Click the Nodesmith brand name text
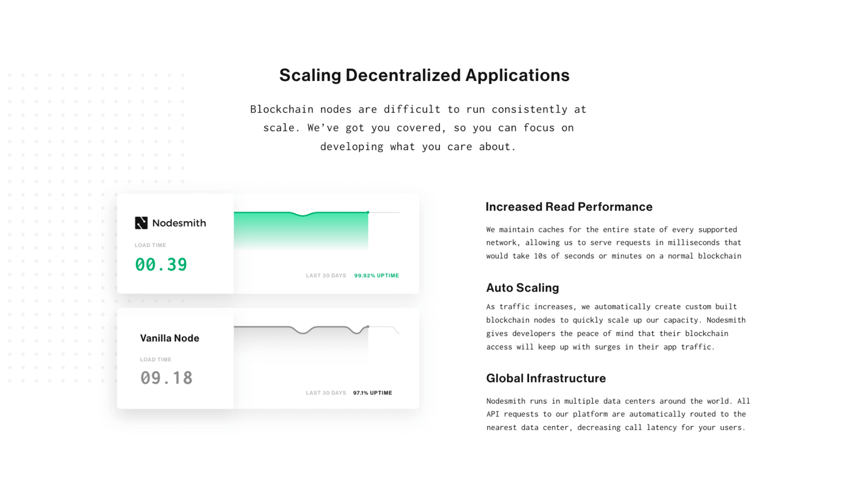849x504 pixels. click(x=179, y=223)
